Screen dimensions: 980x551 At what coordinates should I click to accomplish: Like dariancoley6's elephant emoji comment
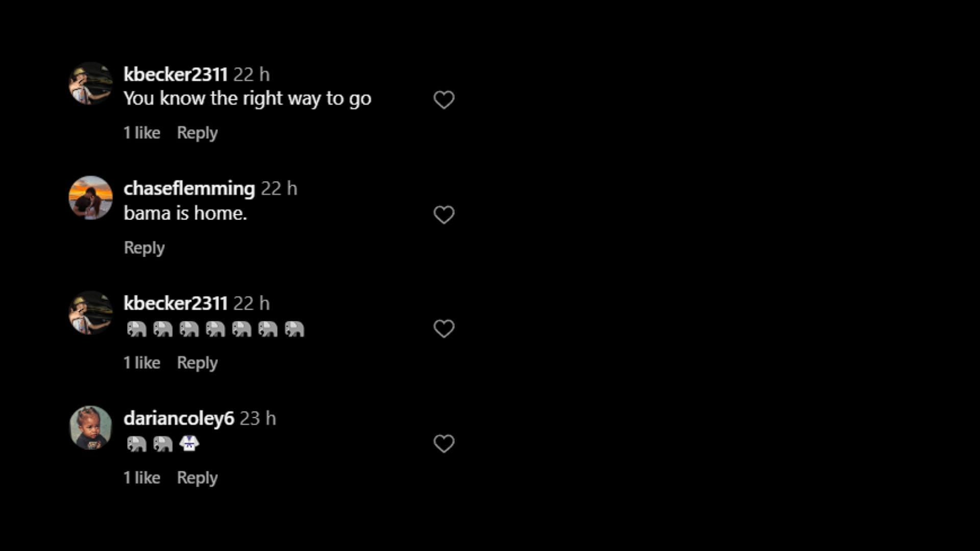(x=444, y=443)
